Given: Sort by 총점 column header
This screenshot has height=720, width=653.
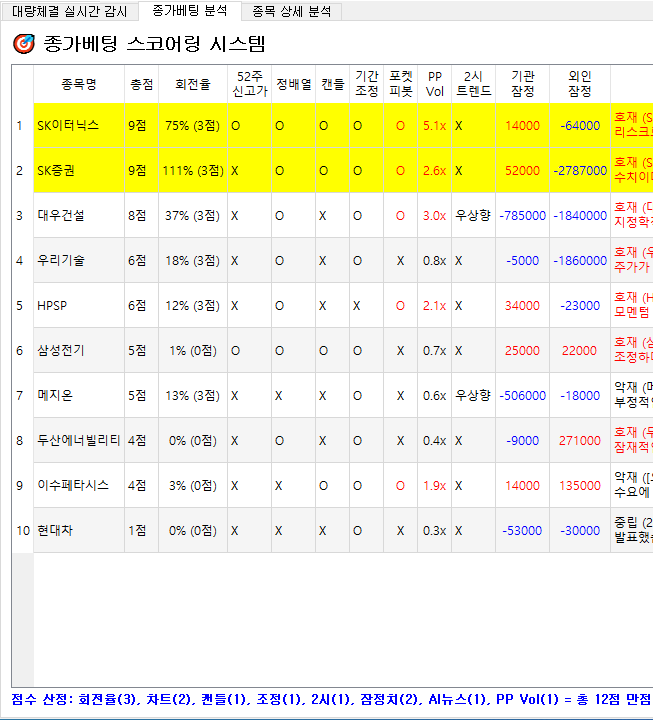Looking at the screenshot, I should point(141,84).
